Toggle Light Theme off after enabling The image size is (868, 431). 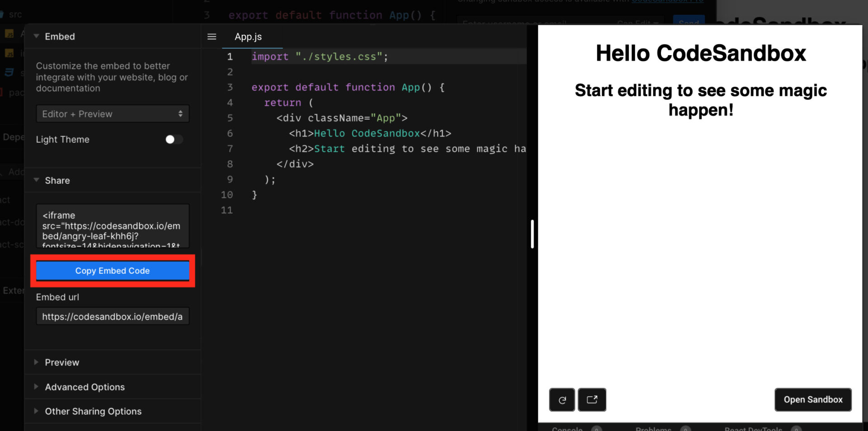coord(173,140)
